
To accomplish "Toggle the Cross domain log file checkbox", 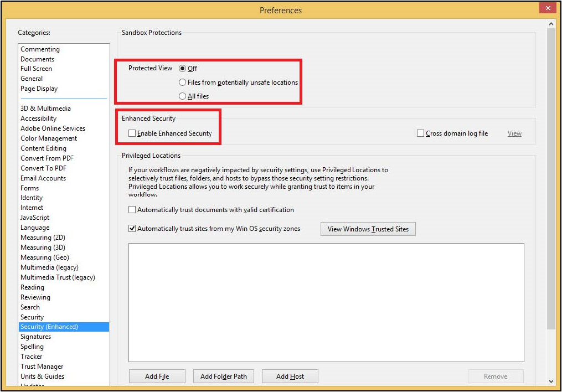I will tap(420, 133).
